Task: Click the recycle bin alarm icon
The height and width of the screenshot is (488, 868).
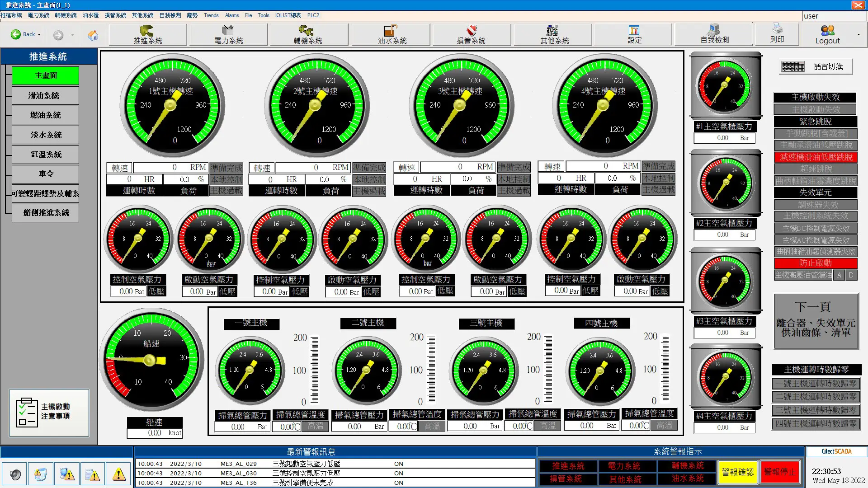Action: pyautogui.click(x=41, y=474)
